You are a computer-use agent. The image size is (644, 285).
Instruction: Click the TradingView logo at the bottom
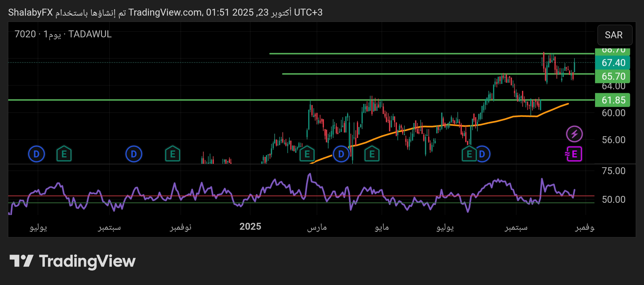pyautogui.click(x=72, y=261)
